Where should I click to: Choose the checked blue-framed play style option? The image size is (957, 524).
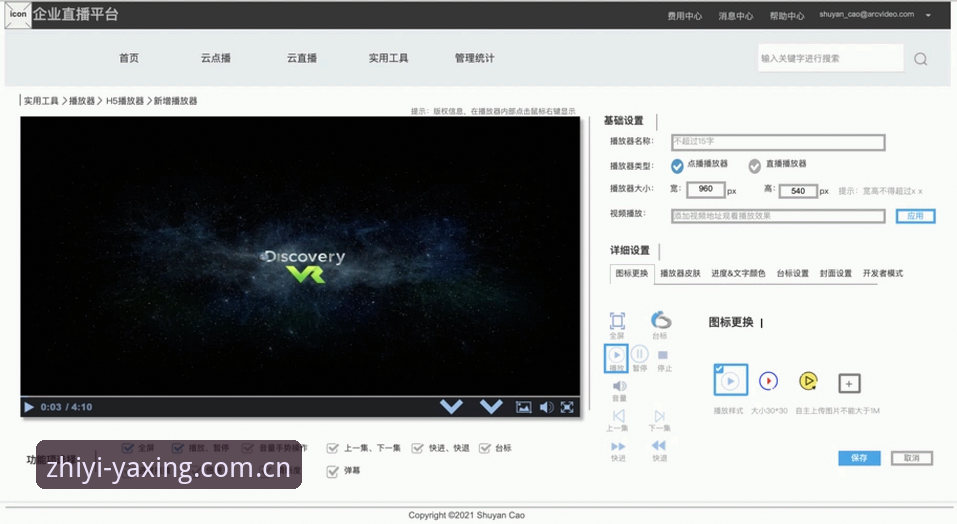731,380
